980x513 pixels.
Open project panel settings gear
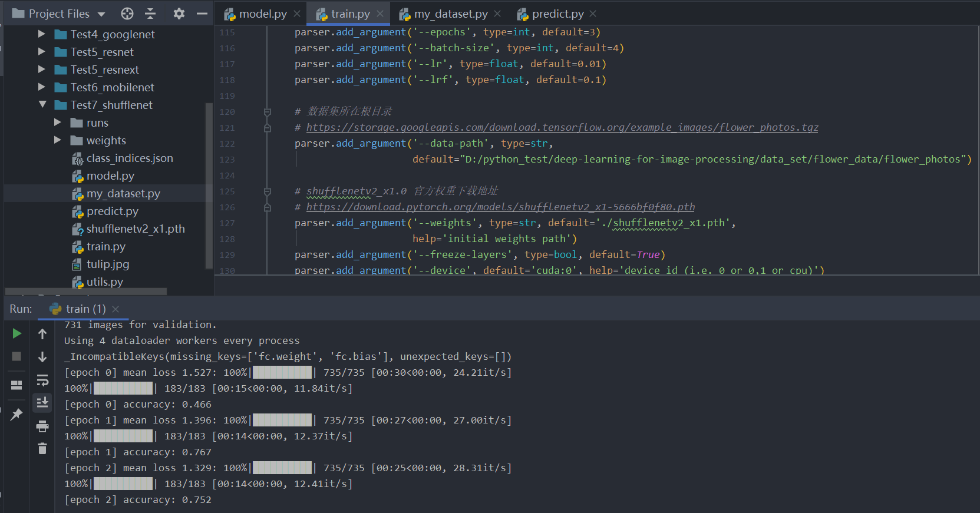pos(179,14)
